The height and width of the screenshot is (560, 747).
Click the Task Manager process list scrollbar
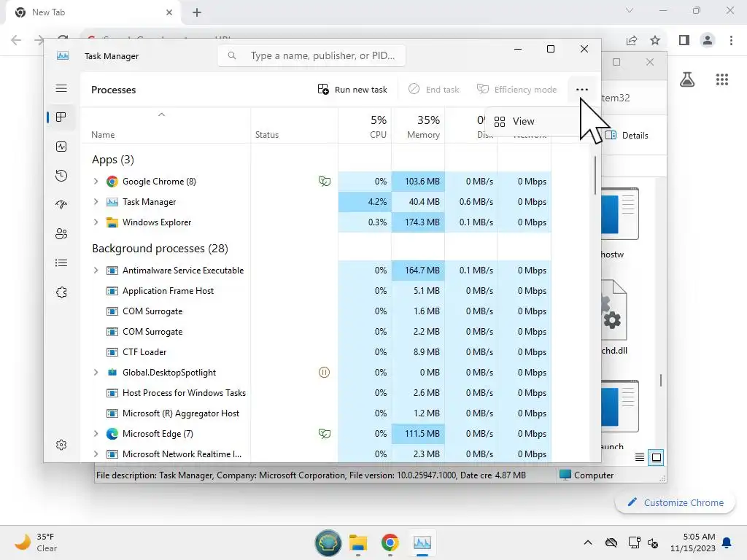[x=595, y=175]
